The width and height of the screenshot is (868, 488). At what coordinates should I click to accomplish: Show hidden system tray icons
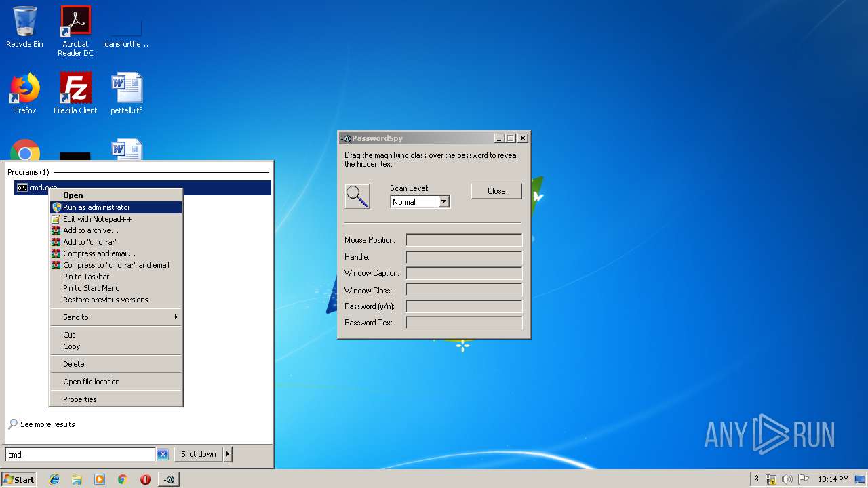(756, 479)
